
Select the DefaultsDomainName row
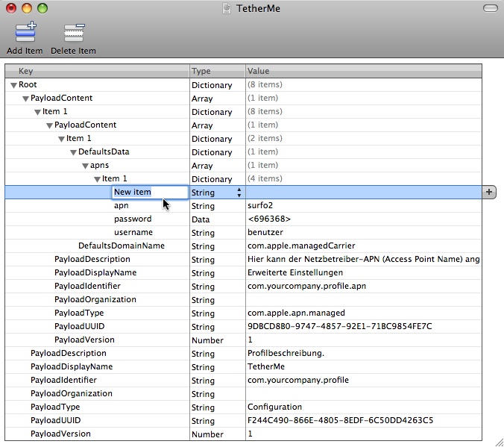click(x=122, y=246)
